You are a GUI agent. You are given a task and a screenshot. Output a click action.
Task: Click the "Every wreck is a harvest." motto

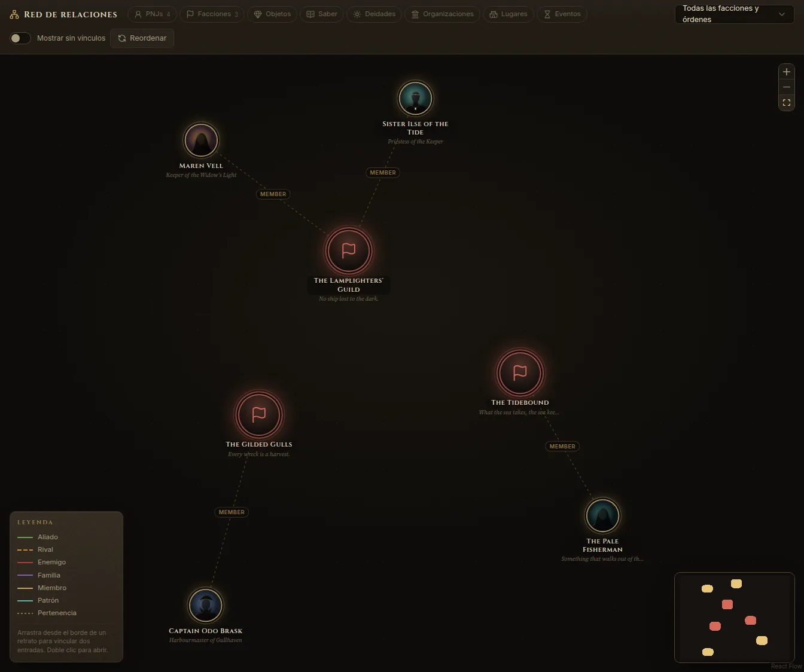259,454
